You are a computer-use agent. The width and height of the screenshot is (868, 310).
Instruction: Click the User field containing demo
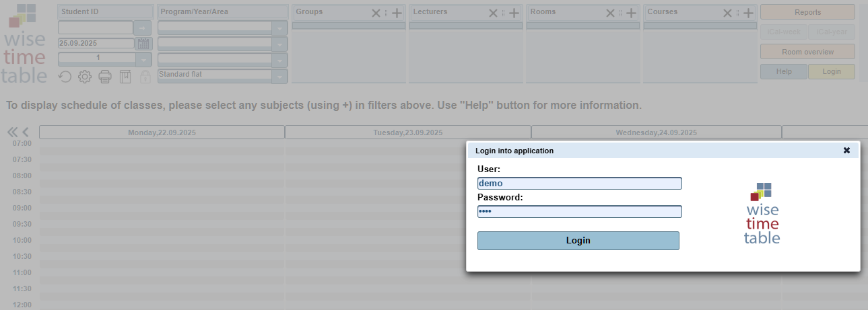click(x=579, y=183)
